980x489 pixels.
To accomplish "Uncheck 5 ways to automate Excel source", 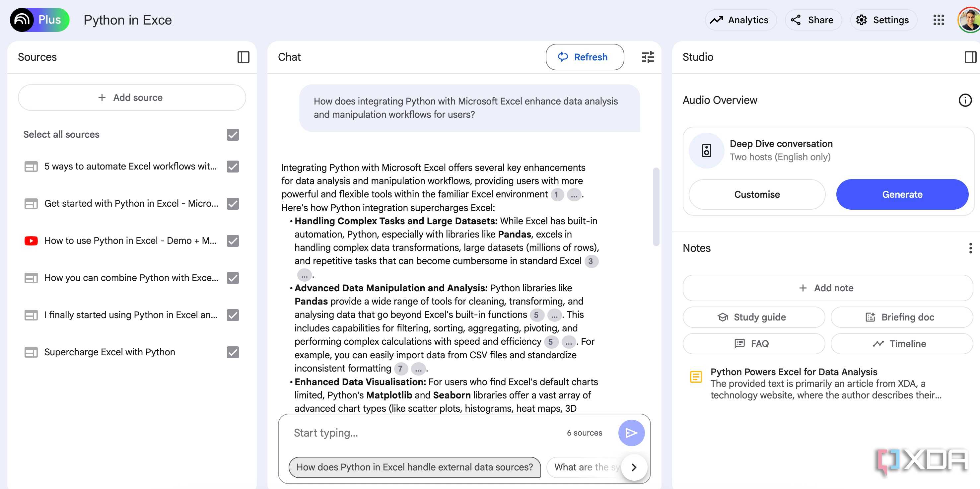I will 233,166.
